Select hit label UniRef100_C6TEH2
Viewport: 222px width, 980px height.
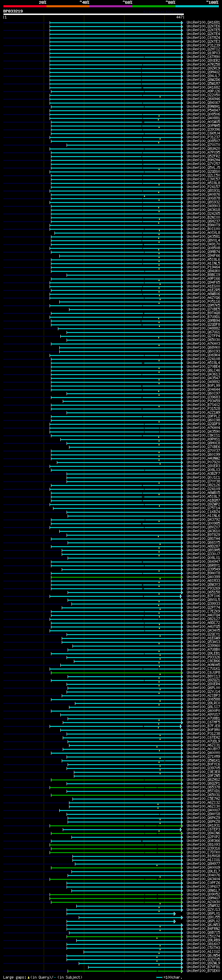[203, 738]
